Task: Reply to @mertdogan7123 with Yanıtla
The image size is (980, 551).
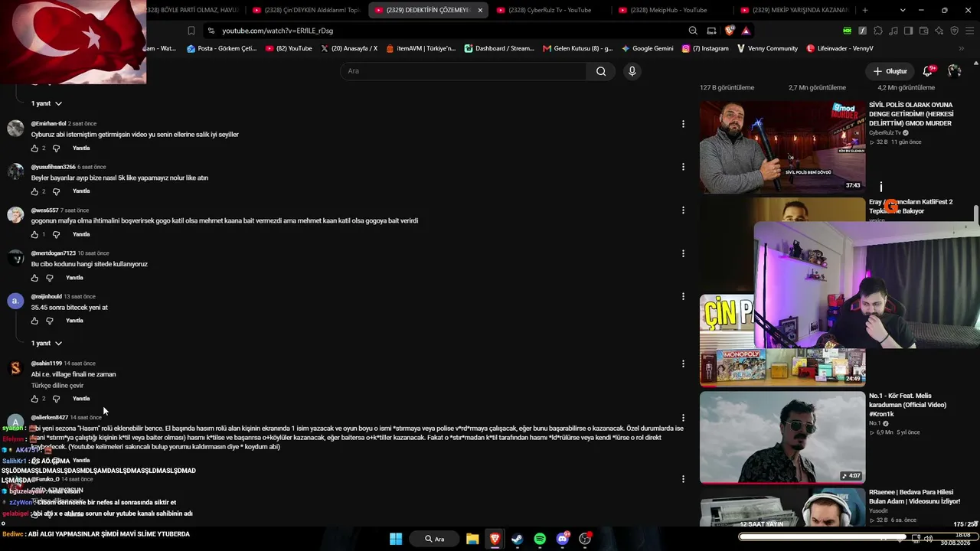Action: coord(74,278)
